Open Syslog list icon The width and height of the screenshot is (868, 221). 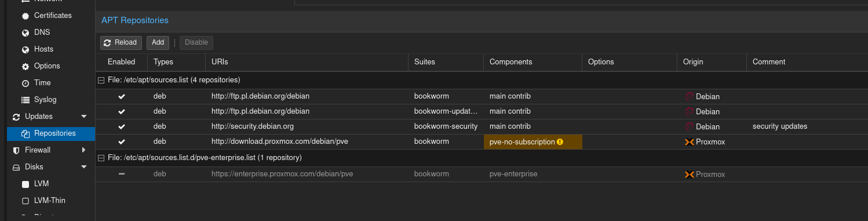point(25,100)
